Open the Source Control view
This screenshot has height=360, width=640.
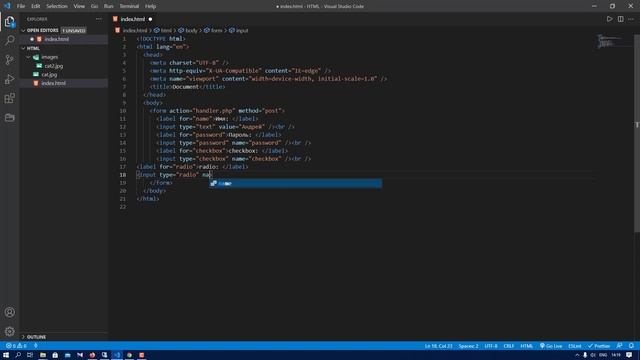[x=9, y=60]
